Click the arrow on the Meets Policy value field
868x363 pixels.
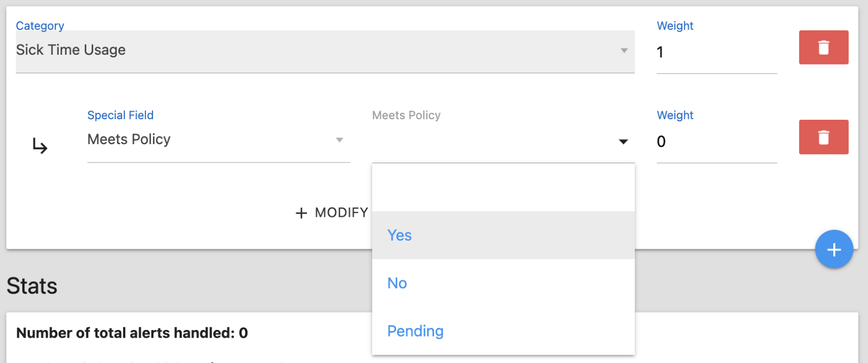point(623,141)
